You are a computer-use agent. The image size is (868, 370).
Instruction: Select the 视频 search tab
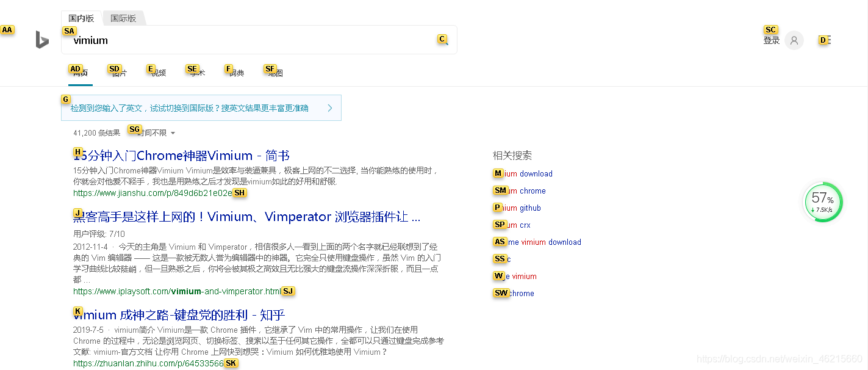(158, 73)
